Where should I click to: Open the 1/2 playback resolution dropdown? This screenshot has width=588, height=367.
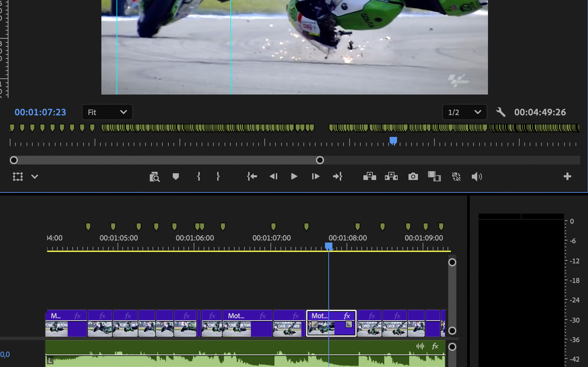pyautogui.click(x=465, y=112)
